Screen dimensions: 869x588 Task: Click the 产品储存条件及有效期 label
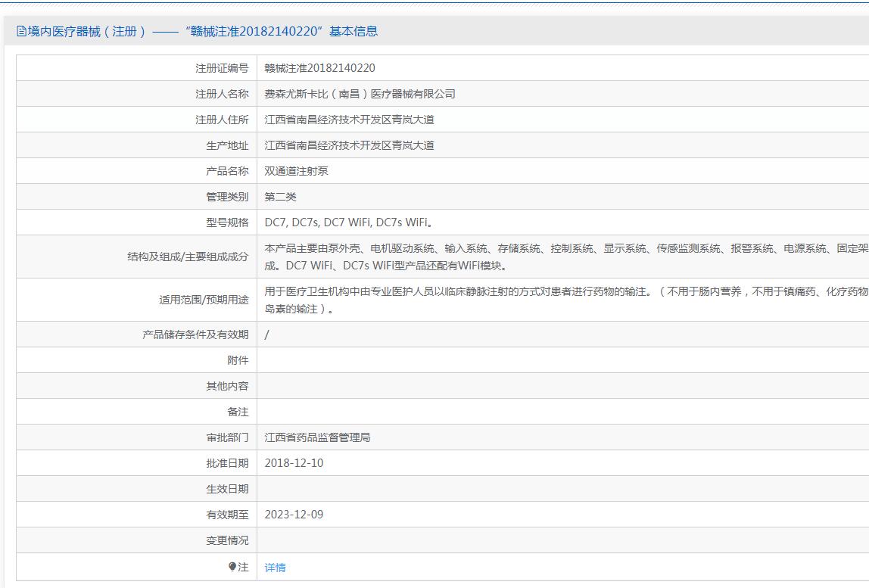click(195, 334)
